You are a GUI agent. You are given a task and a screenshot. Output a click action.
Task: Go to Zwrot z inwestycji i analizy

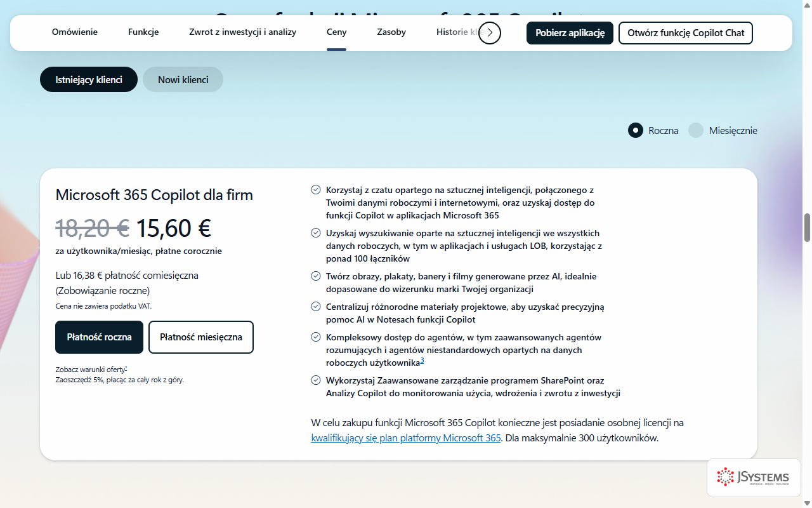click(242, 32)
